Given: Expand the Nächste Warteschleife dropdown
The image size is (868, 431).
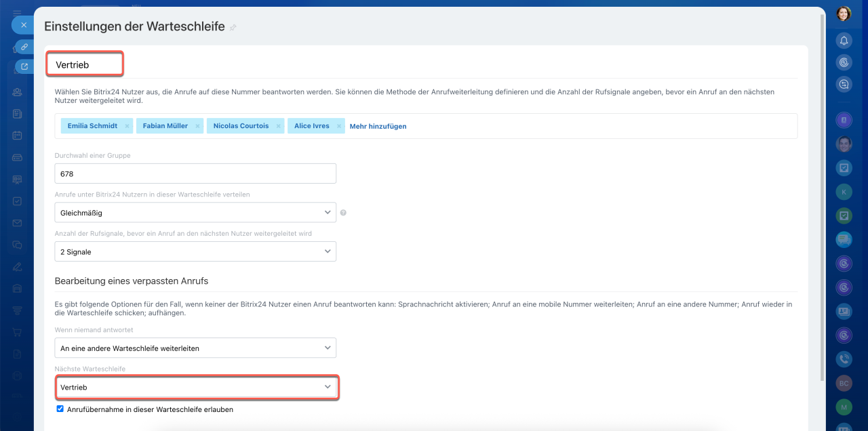Looking at the screenshot, I should 195,387.
